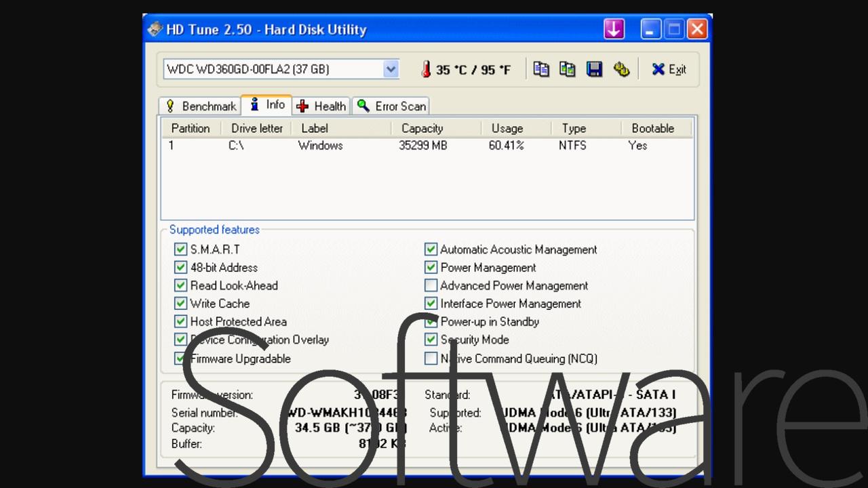The height and width of the screenshot is (488, 868).
Task: Click the Buffer: label
Action: [x=186, y=444]
